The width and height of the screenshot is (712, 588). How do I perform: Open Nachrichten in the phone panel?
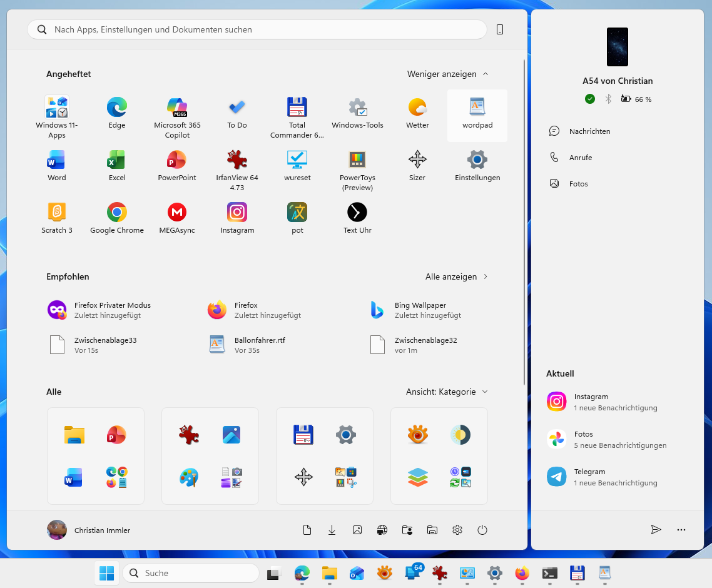589,131
